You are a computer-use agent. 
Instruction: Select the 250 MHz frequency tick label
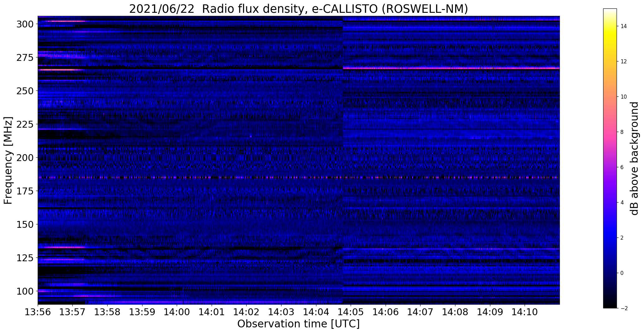tap(25, 91)
